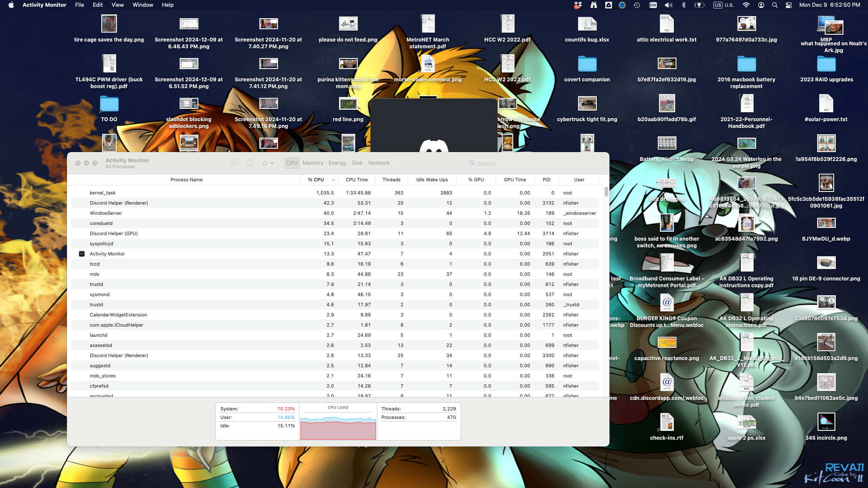Open Control Center from menu bar
The width and height of the screenshot is (868, 488).
pos(789,5)
